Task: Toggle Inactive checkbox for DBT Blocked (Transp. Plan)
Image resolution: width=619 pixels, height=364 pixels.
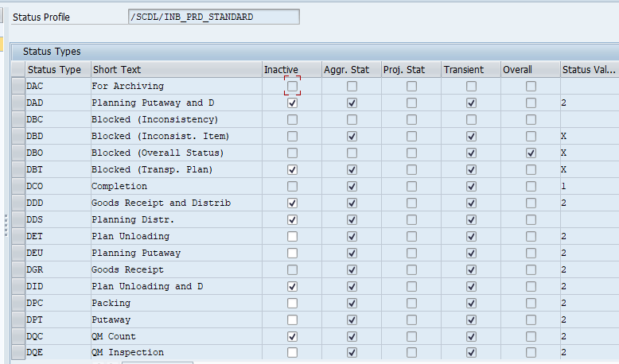Action: tap(293, 169)
